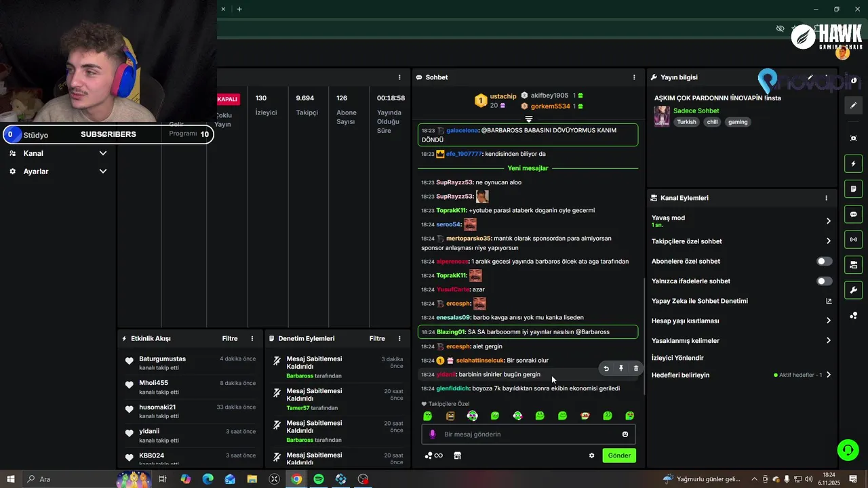Open the Etkinlik Akışı three-dot menu

252,338
